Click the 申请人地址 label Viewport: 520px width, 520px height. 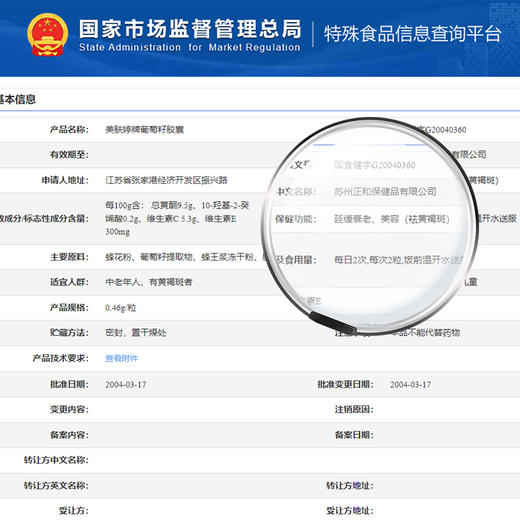[x=65, y=180]
